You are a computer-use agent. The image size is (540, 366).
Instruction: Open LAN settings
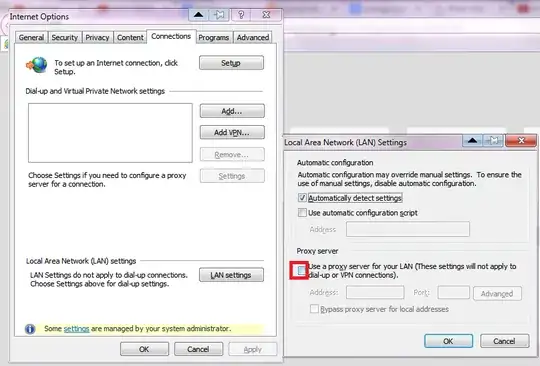(x=231, y=275)
